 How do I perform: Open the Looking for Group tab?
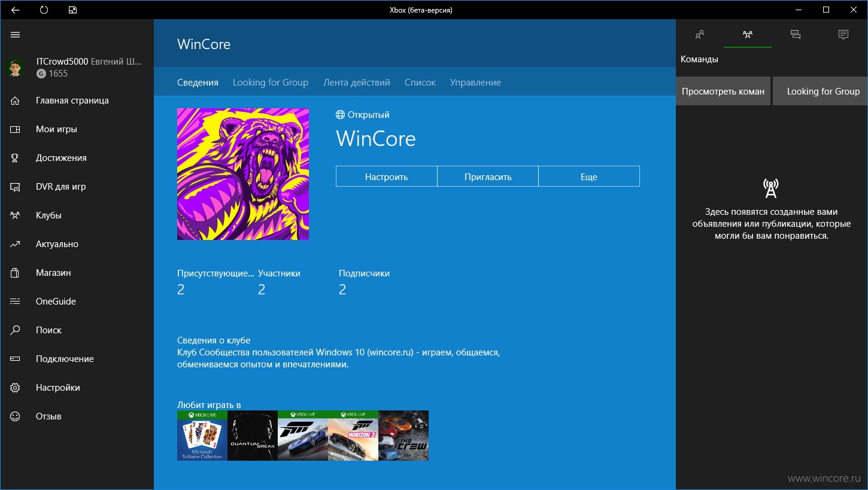tap(271, 83)
